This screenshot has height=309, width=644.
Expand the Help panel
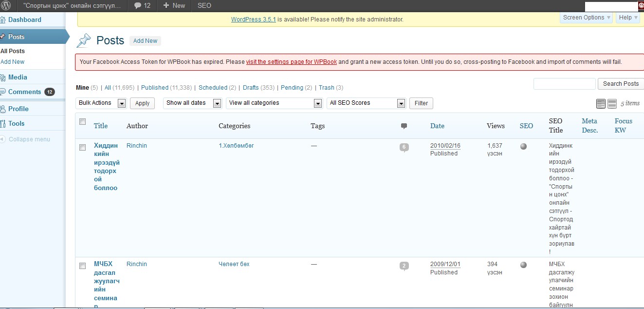628,18
